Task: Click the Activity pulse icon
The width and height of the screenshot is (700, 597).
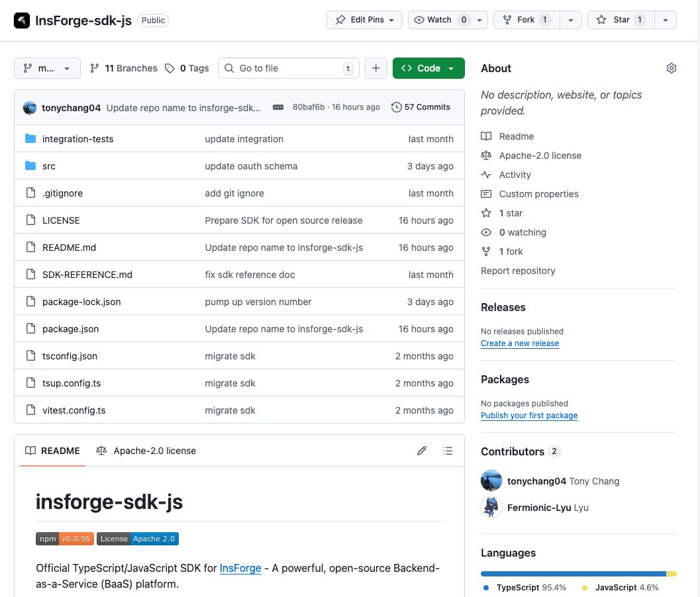Action: point(486,175)
